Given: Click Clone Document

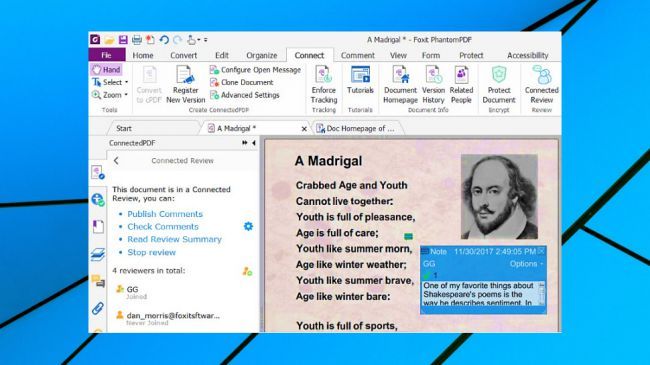Looking at the screenshot, I should [x=242, y=83].
